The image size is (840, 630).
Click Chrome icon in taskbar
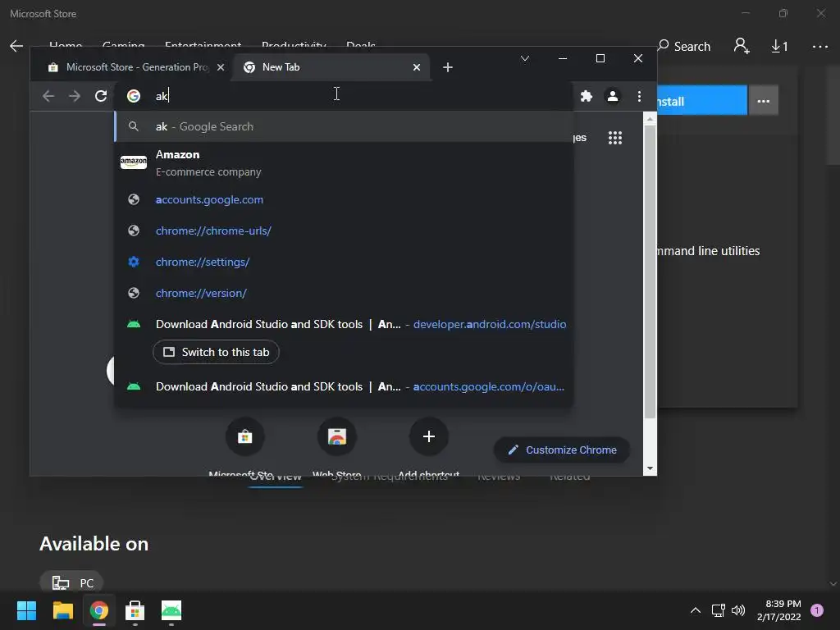[x=99, y=610]
